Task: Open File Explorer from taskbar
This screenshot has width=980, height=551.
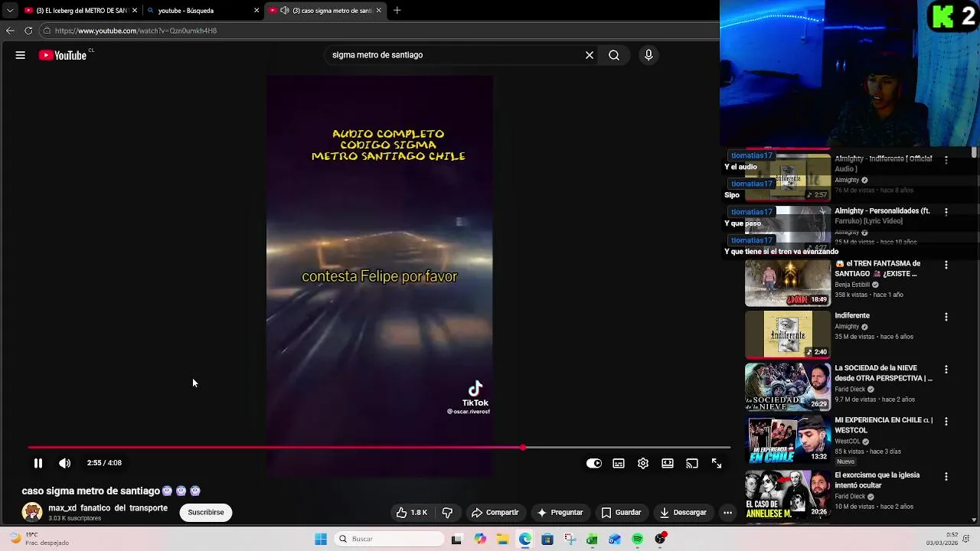Action: pos(502,540)
